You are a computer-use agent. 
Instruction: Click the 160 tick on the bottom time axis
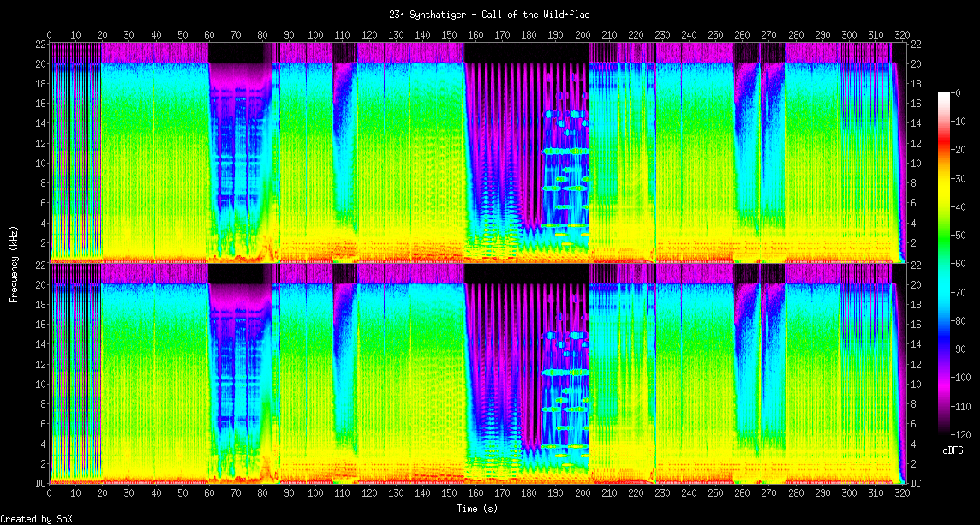[x=475, y=494]
